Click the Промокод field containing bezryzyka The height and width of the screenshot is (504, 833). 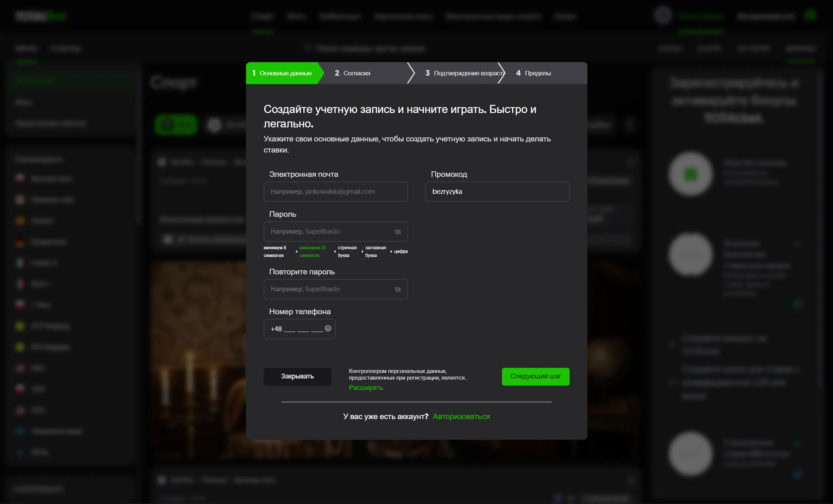tap(497, 192)
